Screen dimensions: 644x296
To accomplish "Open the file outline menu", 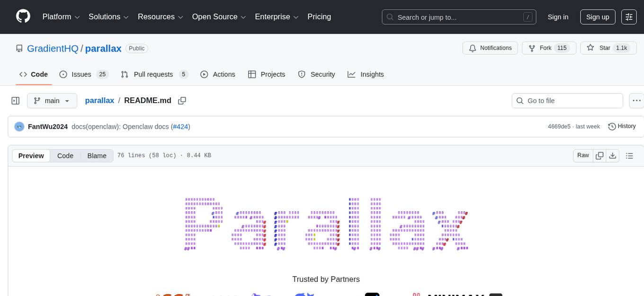I will pos(629,156).
